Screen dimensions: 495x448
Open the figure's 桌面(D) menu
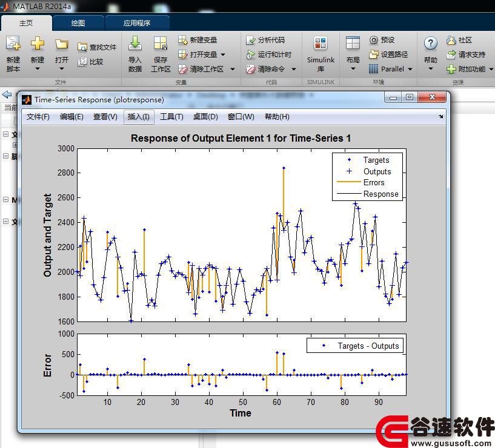coord(205,117)
